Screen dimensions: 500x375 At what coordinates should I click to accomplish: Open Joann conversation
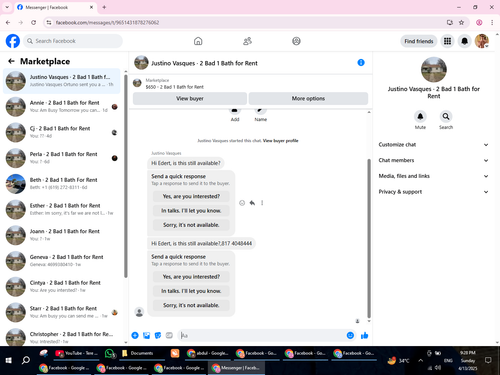(62, 235)
